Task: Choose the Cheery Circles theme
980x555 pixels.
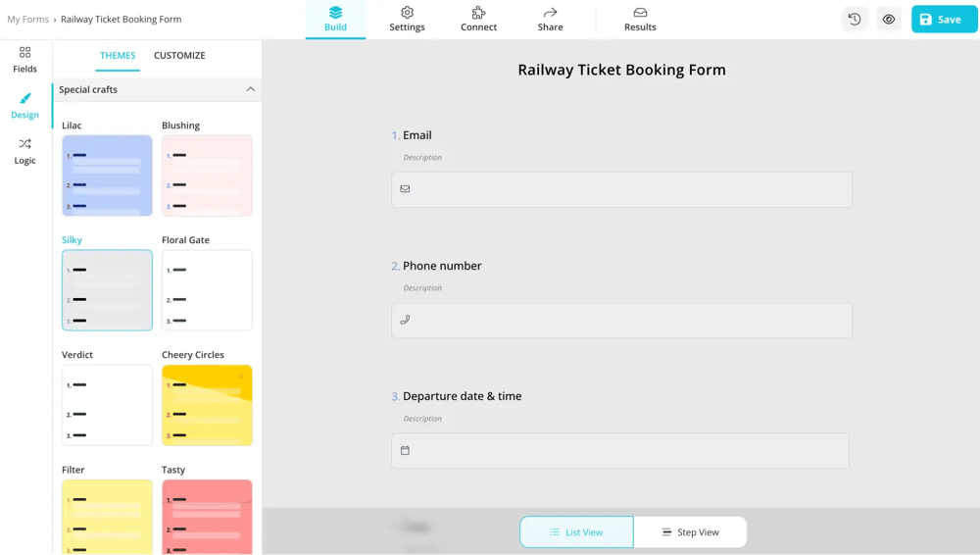Action: tap(207, 405)
